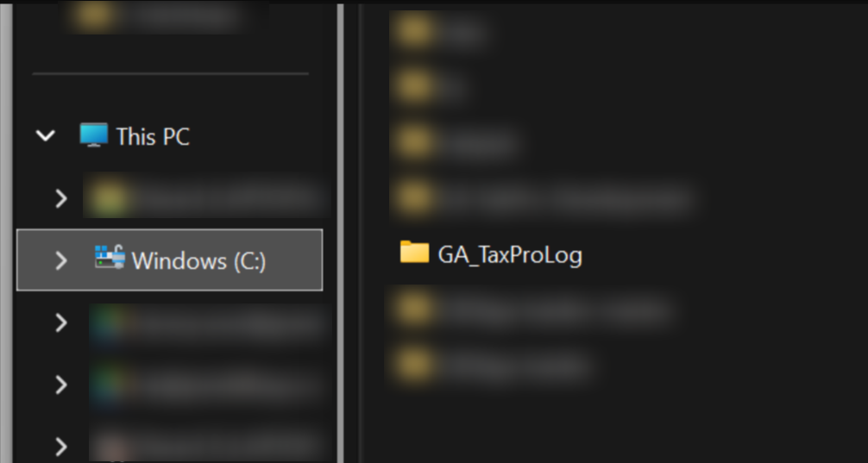Click the GA_TaxProLog folder icon
The image size is (868, 463).
pyautogui.click(x=414, y=253)
